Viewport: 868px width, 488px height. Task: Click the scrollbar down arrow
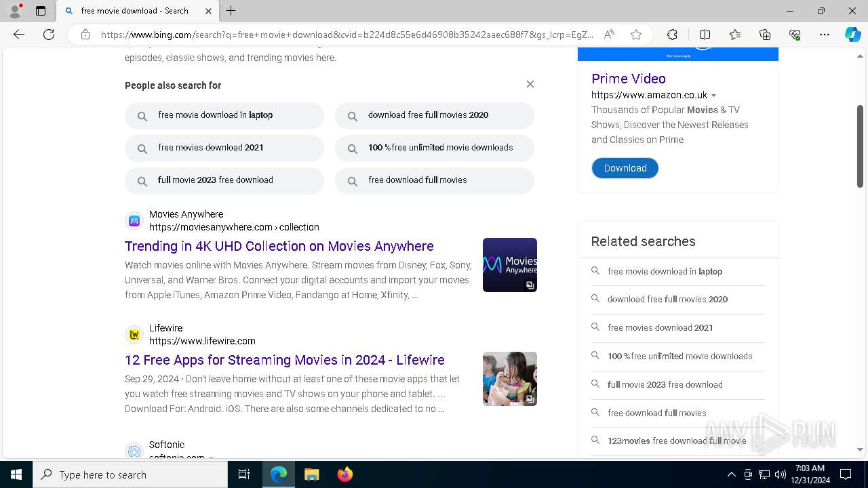point(860,449)
